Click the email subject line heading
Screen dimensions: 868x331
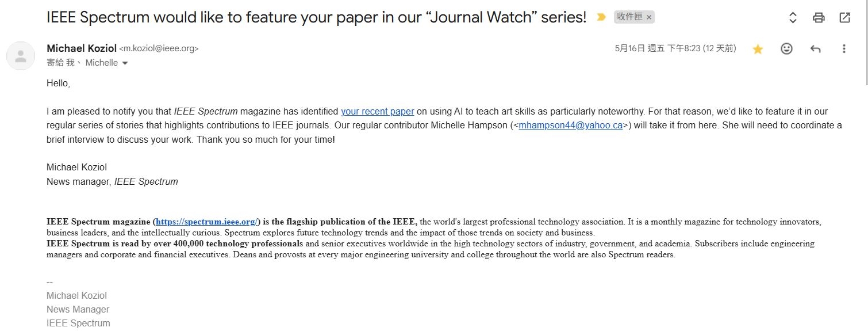(316, 17)
